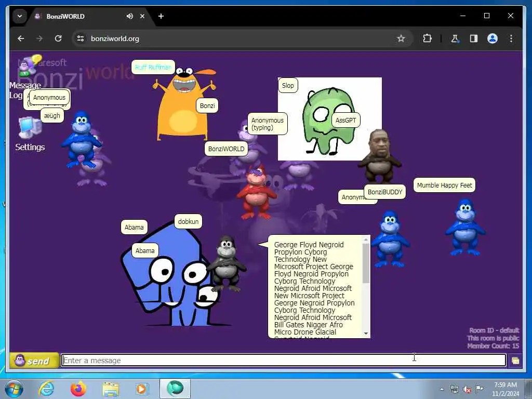Click the æügh name tag

coord(52,115)
